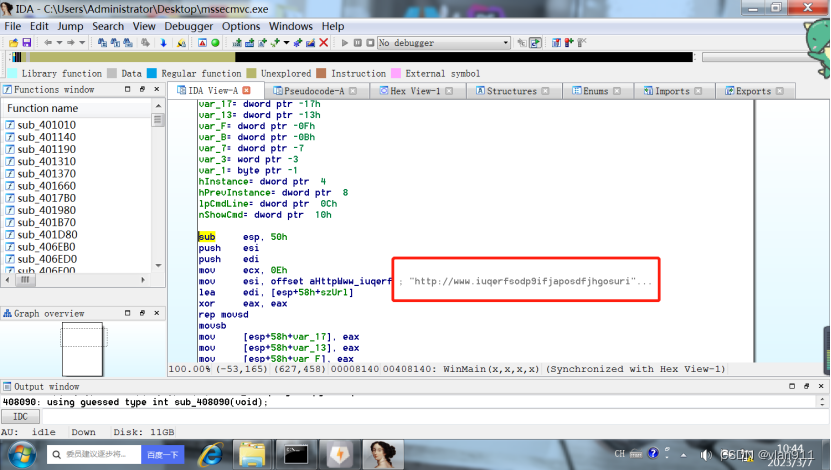Click the Function name column header
This screenshot has height=470, width=831.
click(x=77, y=108)
